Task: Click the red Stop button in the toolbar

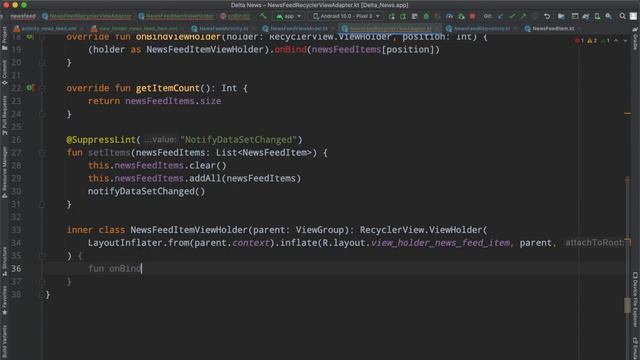Action: [472, 16]
